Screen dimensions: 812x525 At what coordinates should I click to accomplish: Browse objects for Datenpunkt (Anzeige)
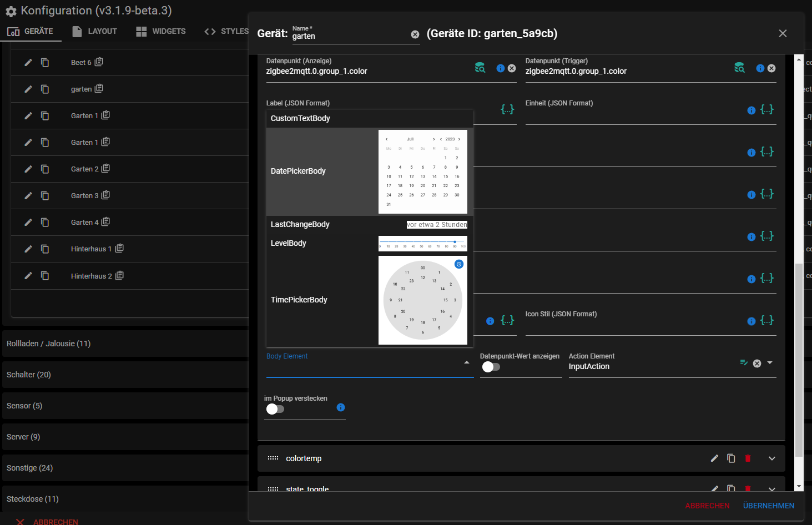[x=480, y=68]
